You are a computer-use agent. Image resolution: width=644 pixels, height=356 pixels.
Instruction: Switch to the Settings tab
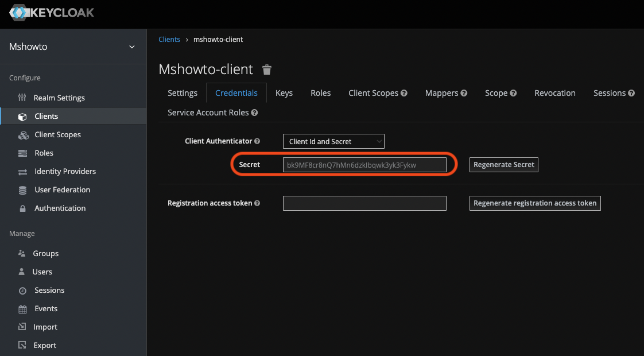tap(183, 93)
